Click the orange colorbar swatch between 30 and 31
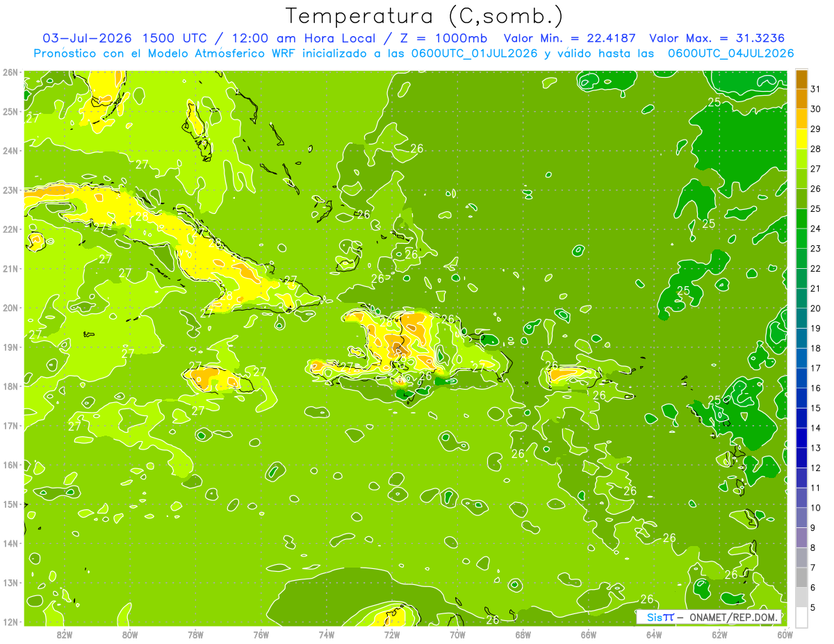 coord(801,99)
